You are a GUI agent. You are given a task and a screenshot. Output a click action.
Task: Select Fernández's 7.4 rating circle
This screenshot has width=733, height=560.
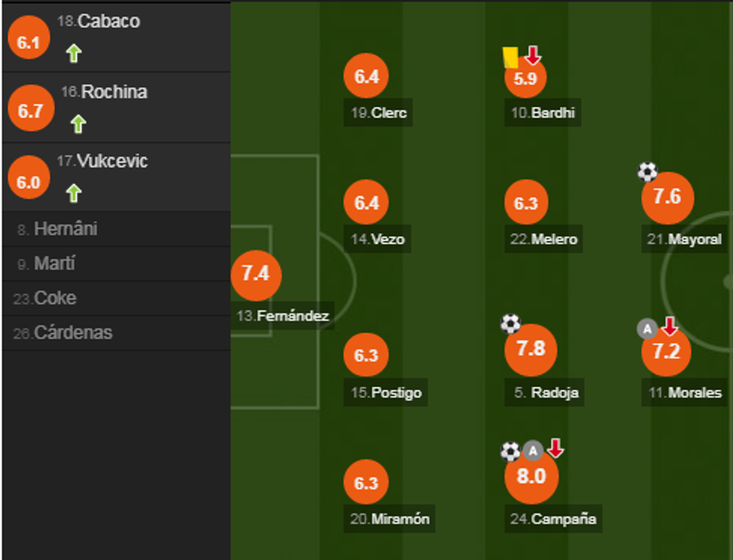(256, 274)
